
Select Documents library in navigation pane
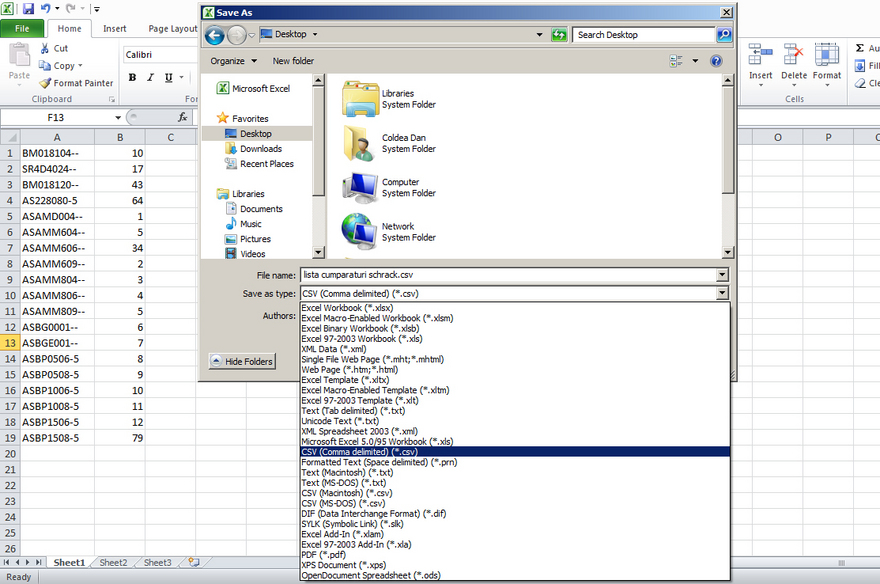(x=254, y=209)
